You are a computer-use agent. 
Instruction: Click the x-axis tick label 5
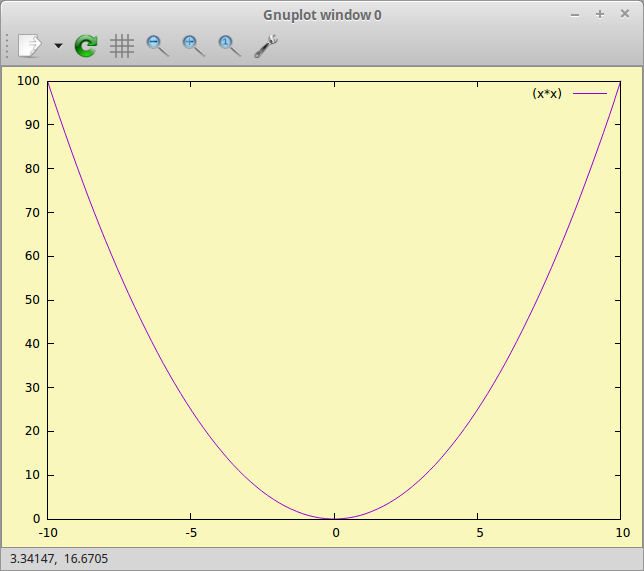[x=479, y=532]
